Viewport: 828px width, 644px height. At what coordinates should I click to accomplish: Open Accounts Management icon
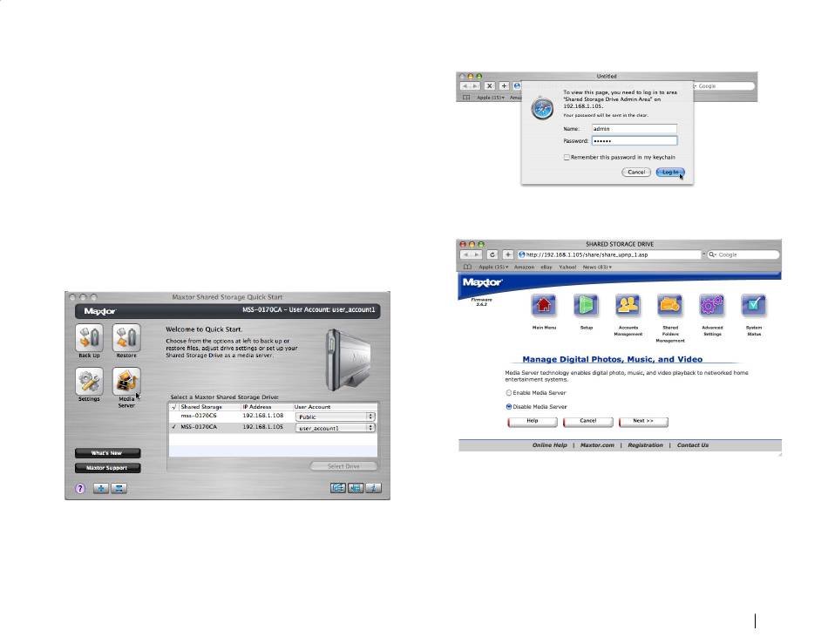(628, 306)
